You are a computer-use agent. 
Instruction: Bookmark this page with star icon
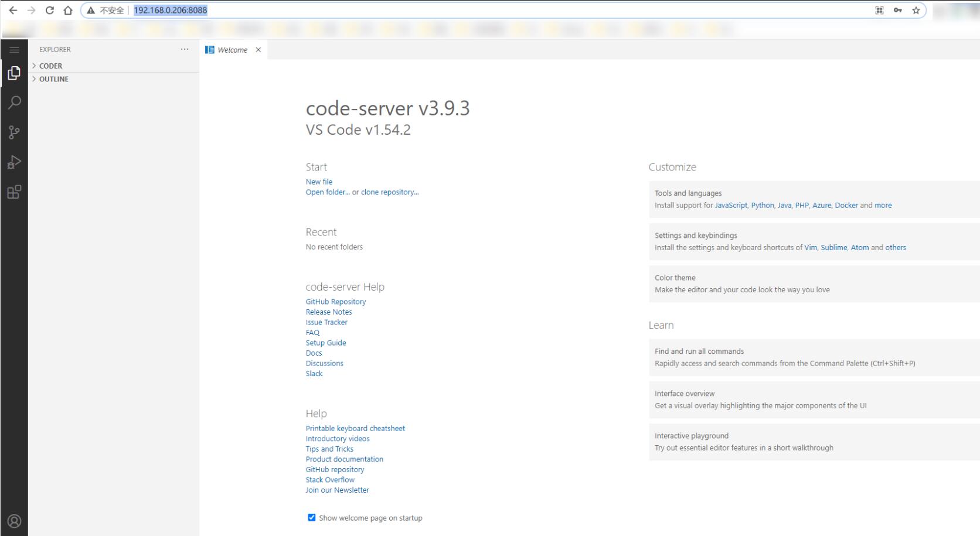click(916, 10)
